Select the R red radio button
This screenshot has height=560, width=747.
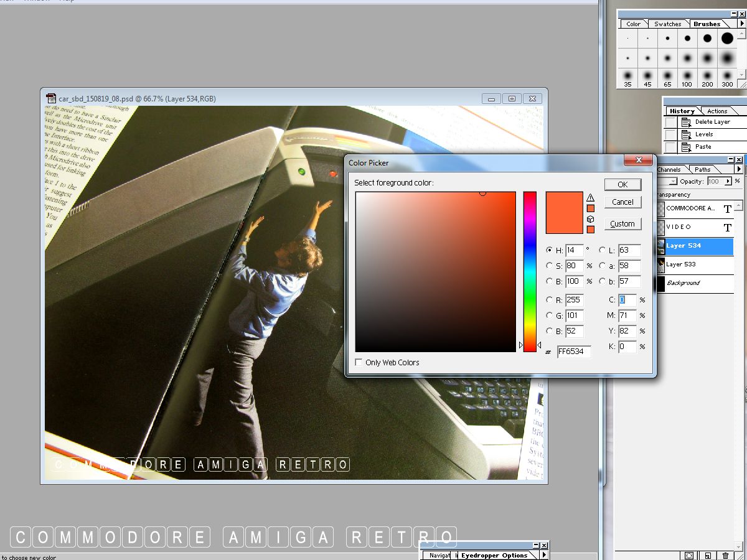pos(550,300)
